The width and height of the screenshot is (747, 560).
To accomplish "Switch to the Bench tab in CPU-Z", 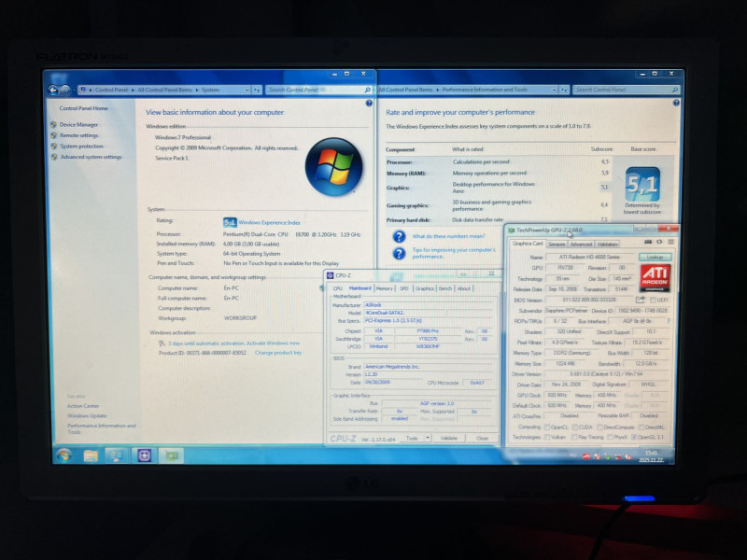I will [x=445, y=288].
